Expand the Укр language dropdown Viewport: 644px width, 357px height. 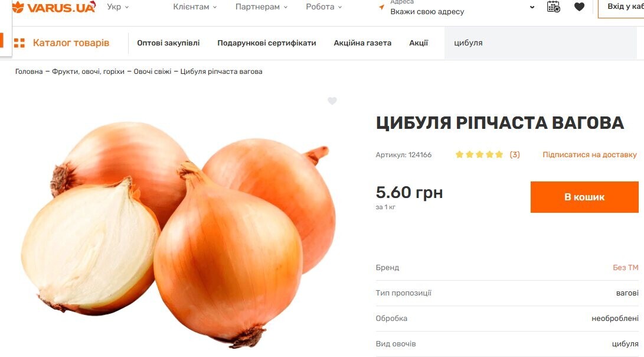118,7
